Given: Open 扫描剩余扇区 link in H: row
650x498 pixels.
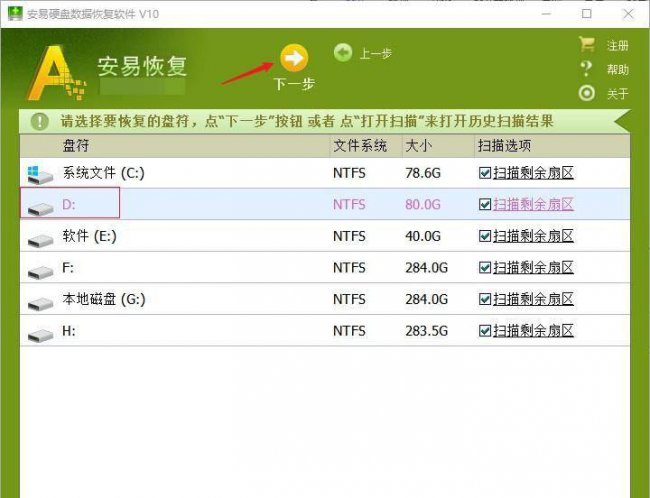Looking at the screenshot, I should pyautogui.click(x=533, y=330).
